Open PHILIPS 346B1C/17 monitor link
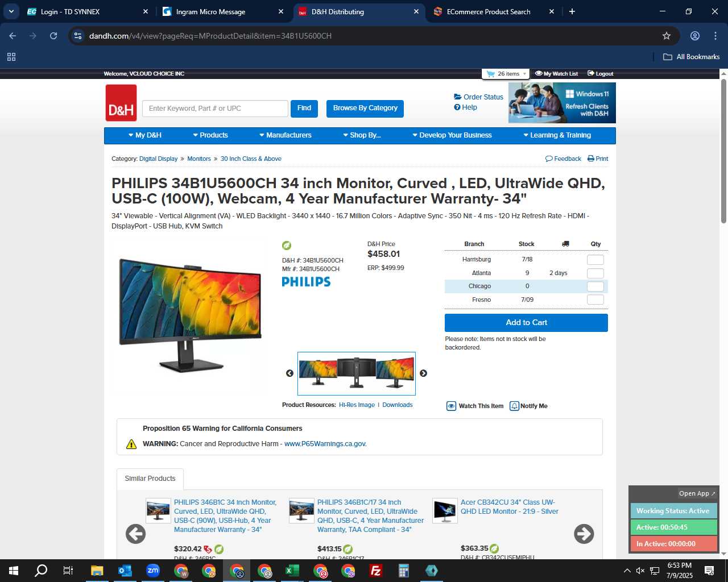The width and height of the screenshot is (728, 582). pyautogui.click(x=370, y=516)
